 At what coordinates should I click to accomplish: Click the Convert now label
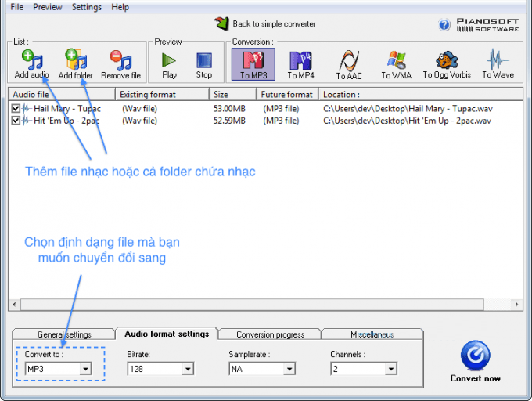476,378
